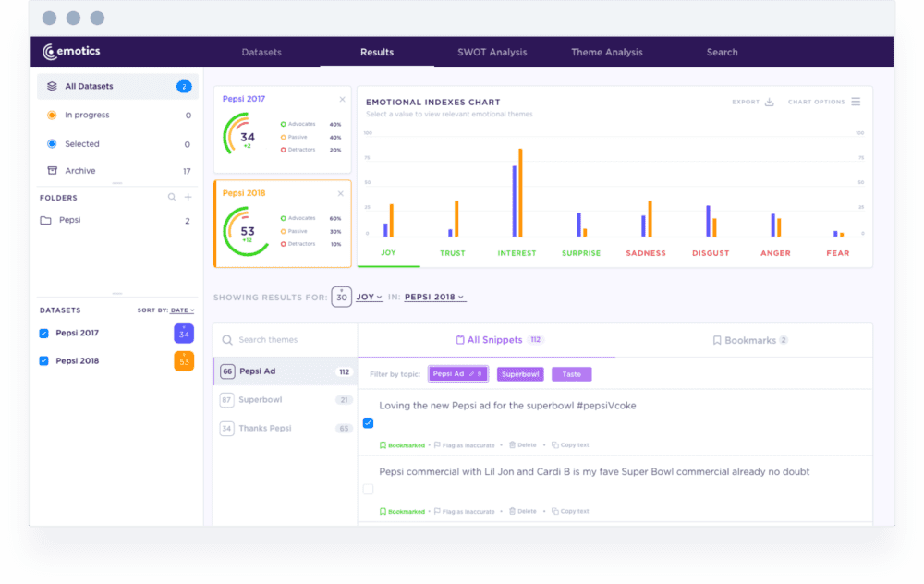Filter by the Superbowl topic chip

click(519, 374)
